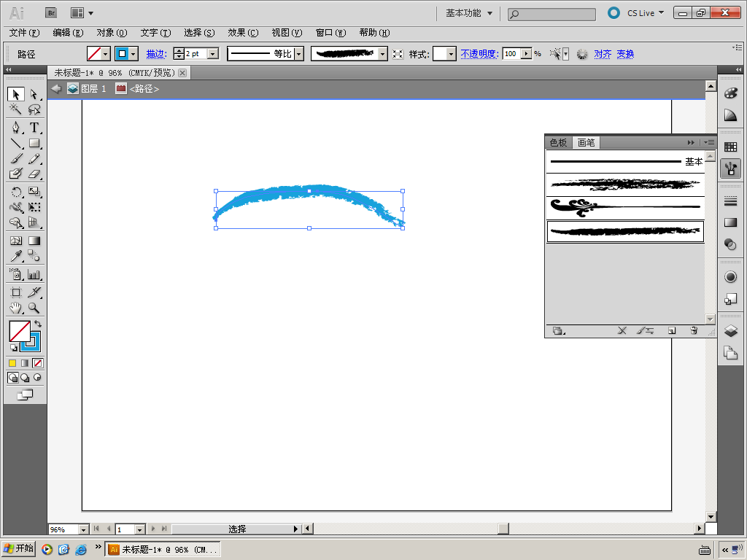
Task: Open the 效果(C) menu
Action: pyautogui.click(x=243, y=33)
